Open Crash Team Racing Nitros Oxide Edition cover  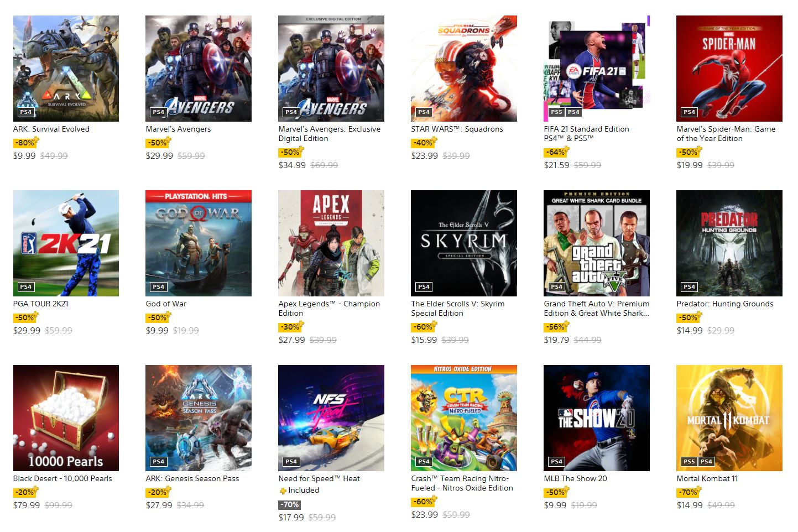click(464, 418)
